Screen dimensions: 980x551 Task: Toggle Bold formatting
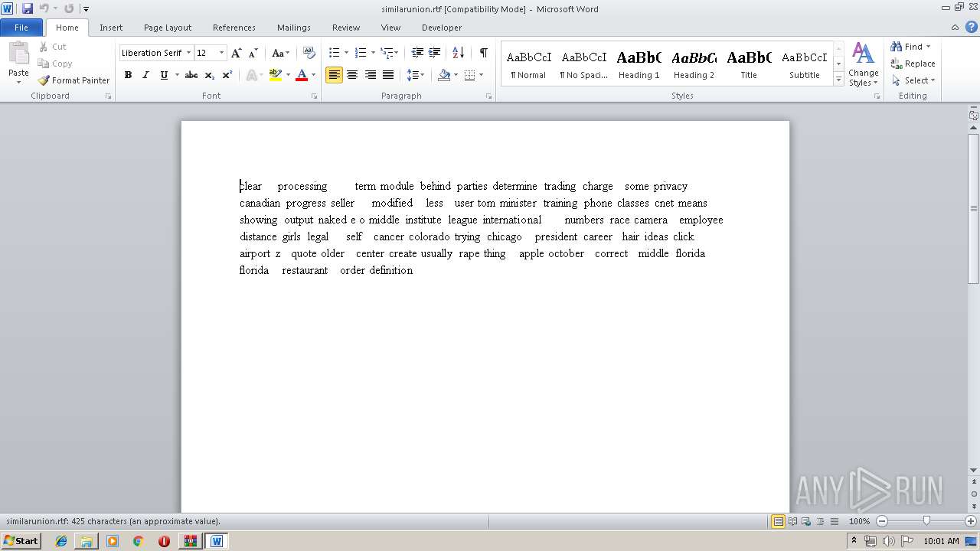pos(128,75)
